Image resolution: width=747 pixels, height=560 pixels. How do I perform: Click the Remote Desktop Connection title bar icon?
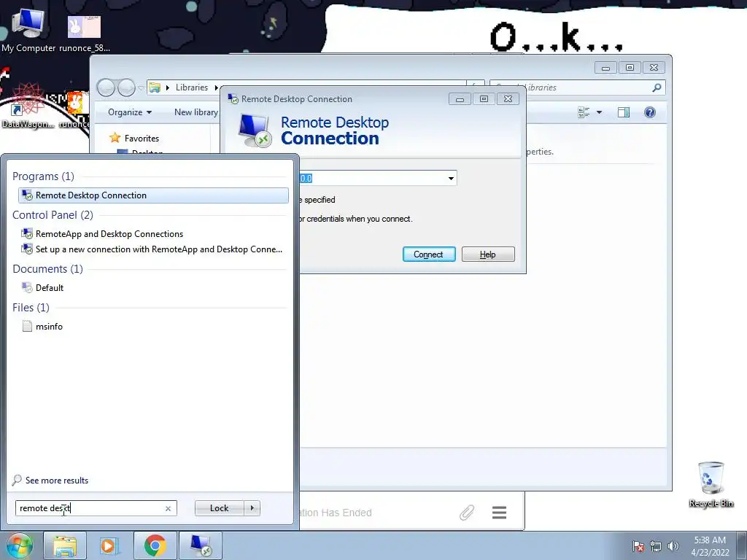[x=233, y=99]
